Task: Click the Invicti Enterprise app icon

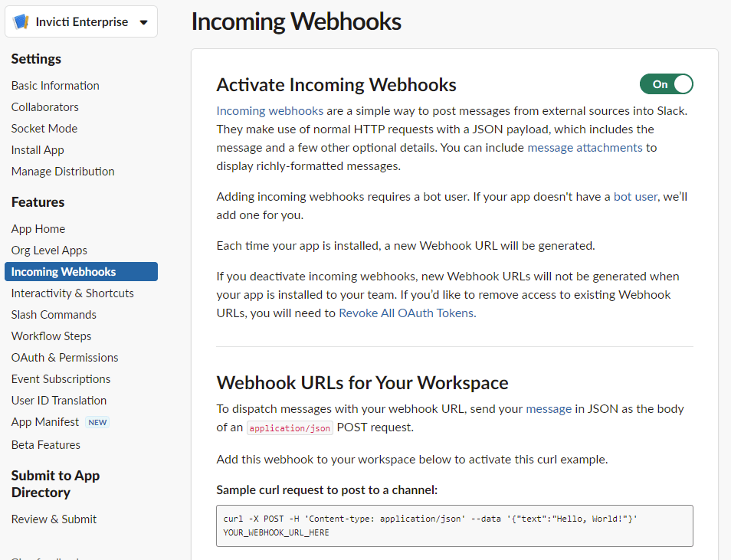Action: 21,22
